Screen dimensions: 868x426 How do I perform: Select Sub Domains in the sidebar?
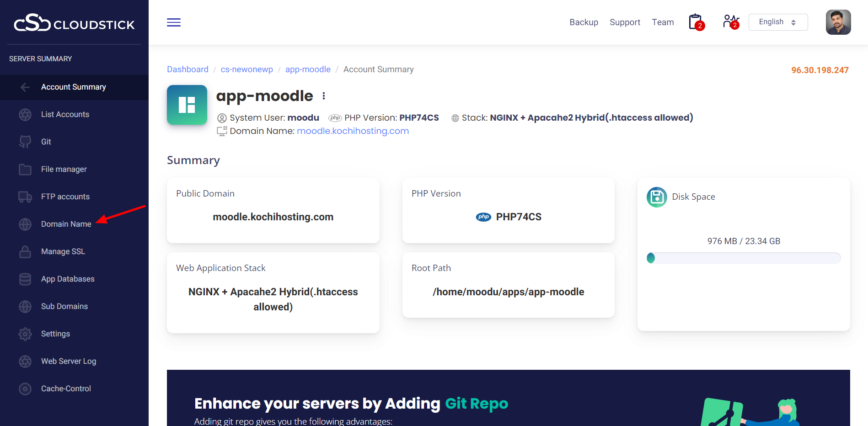(x=64, y=306)
